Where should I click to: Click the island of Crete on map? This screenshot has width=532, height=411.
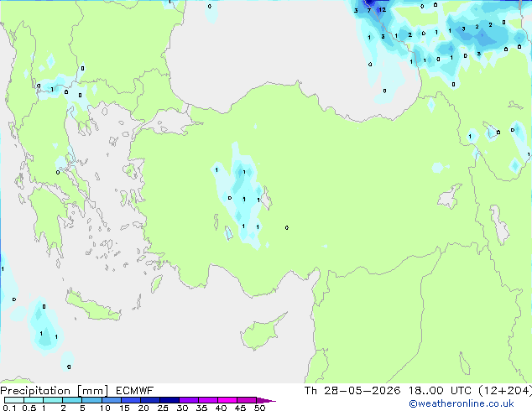[x=92, y=306]
